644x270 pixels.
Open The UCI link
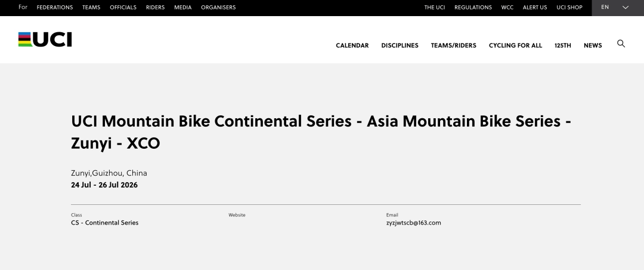(x=435, y=7)
